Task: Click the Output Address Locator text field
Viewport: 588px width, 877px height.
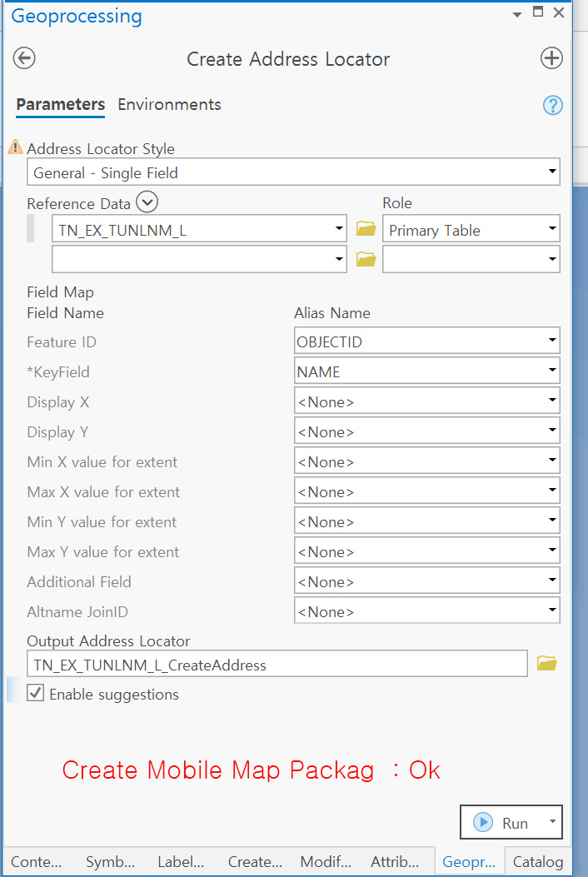Action: [x=275, y=663]
